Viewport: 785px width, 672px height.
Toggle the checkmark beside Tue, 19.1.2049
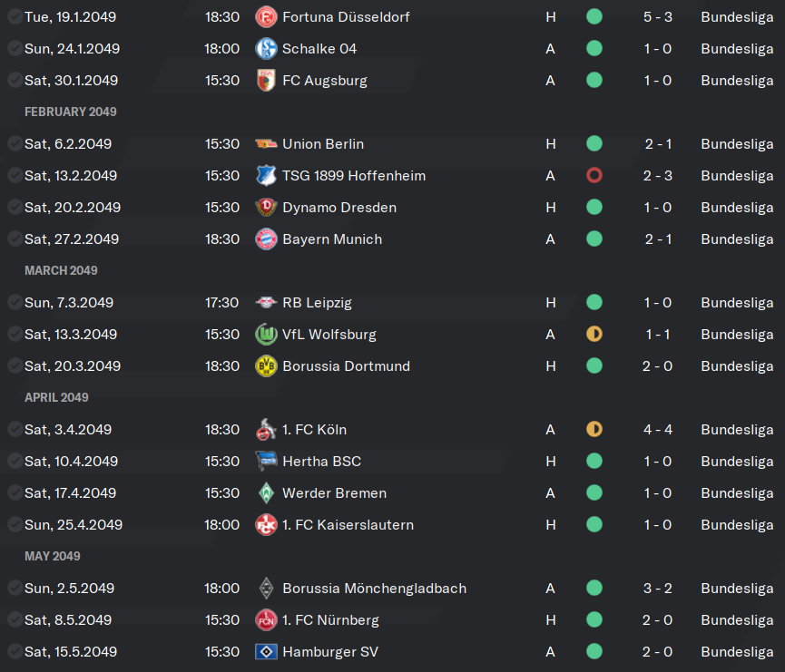(15, 17)
